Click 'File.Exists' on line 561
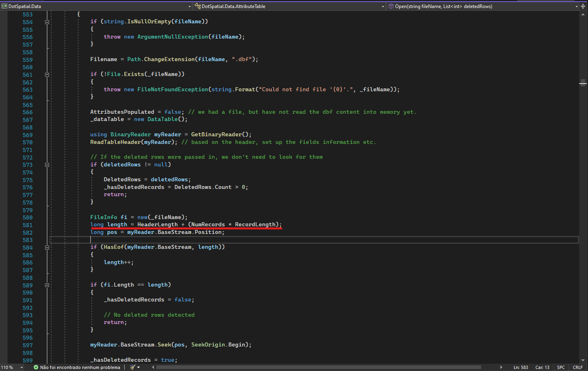588x371 pixels. click(125, 74)
